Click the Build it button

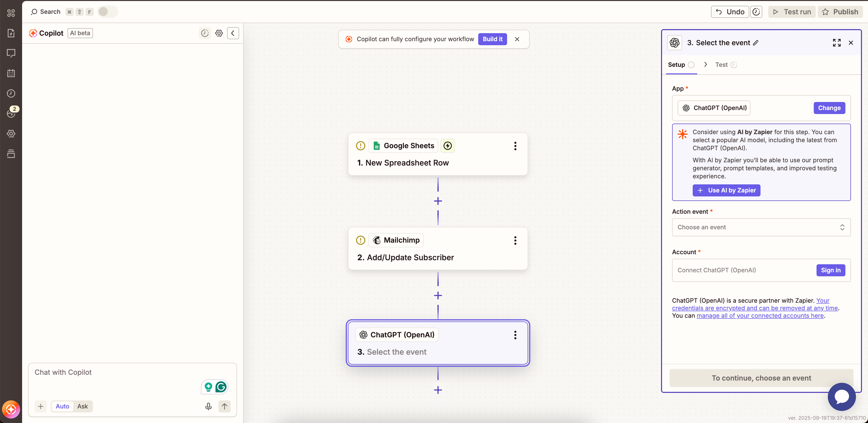tap(492, 39)
